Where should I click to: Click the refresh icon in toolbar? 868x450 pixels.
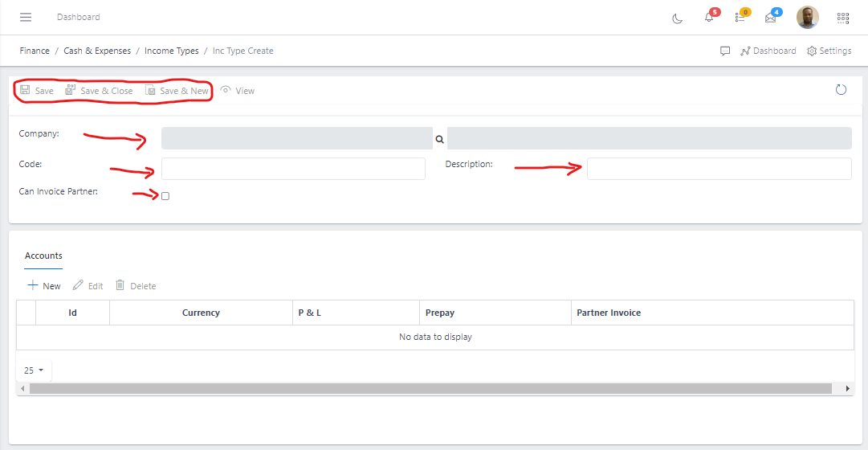click(841, 90)
